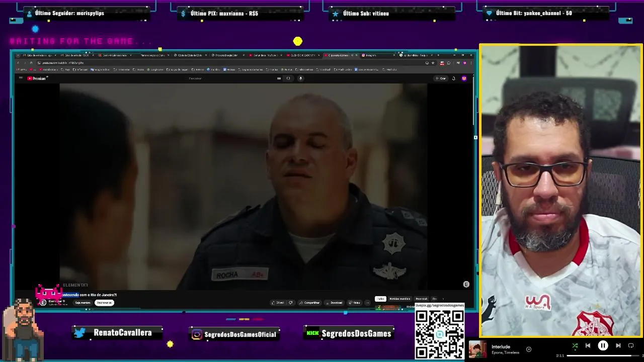Click the browser back arrow
The image size is (644, 362).
[x=19, y=63]
